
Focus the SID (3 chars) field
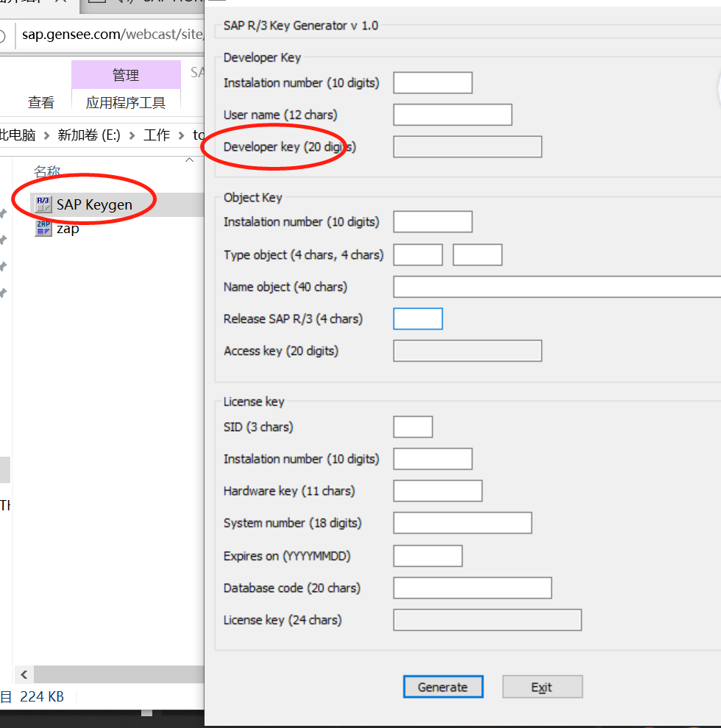413,427
